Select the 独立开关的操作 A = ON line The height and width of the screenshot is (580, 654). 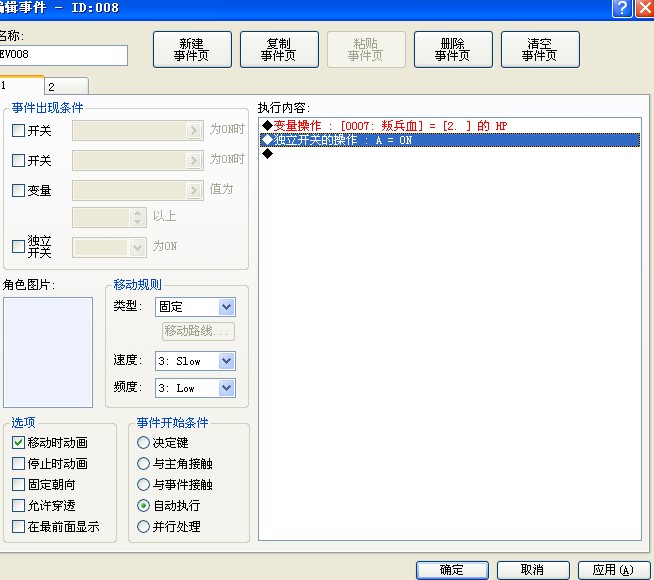tap(450, 140)
